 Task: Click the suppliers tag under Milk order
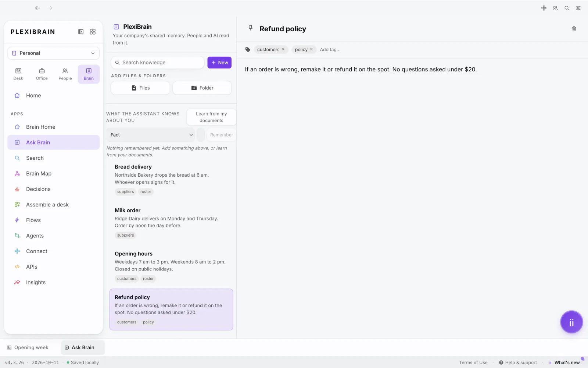tap(125, 235)
